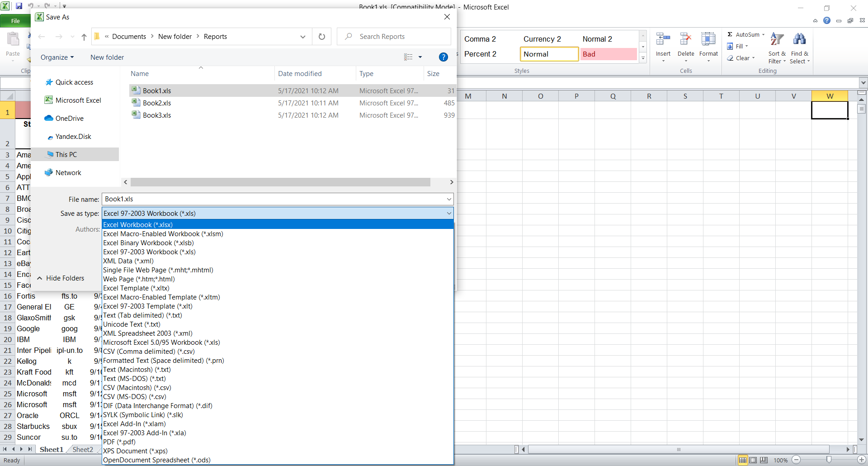This screenshot has height=466, width=868.
Task: Click the New folder button
Action: click(107, 57)
